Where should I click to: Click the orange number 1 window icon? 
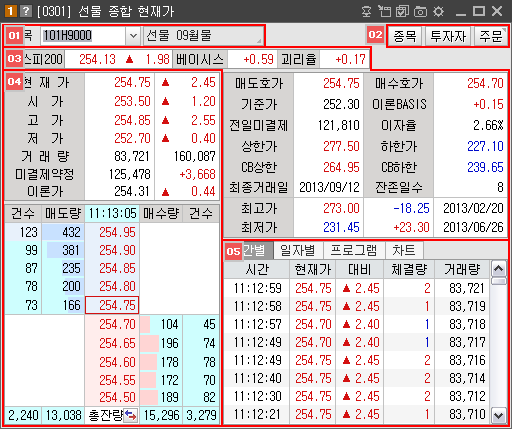point(11,11)
